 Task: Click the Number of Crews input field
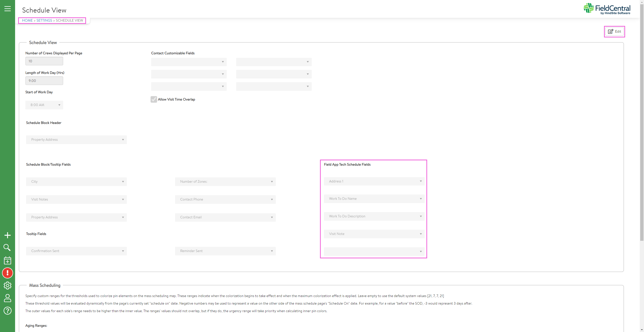click(44, 61)
